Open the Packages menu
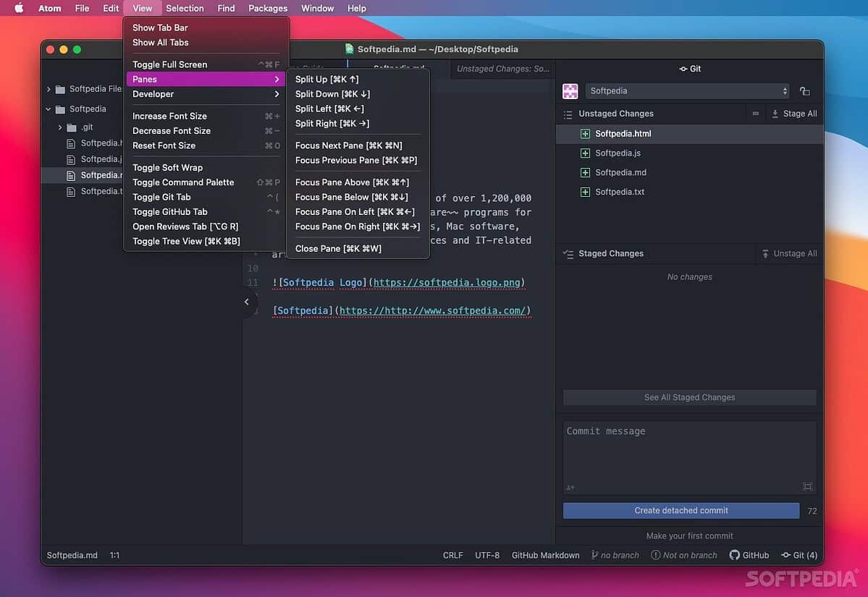Screen dimensions: 868x597 [x=267, y=8]
